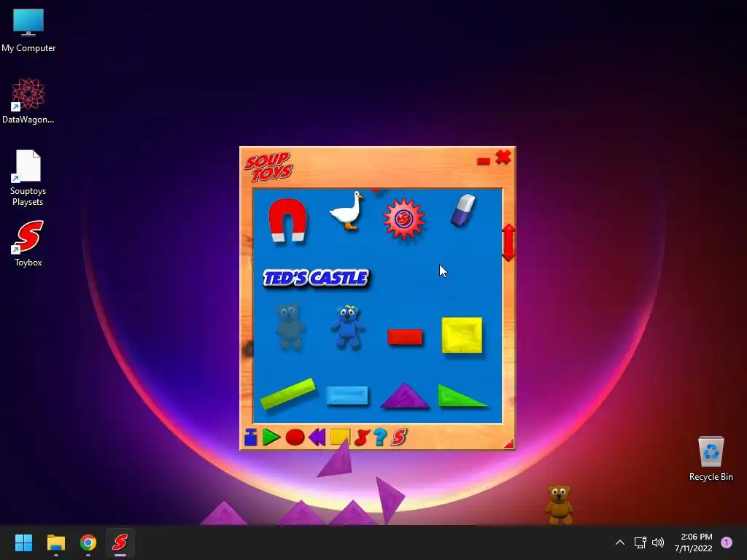
Task: Select the long green plank block
Action: (287, 393)
